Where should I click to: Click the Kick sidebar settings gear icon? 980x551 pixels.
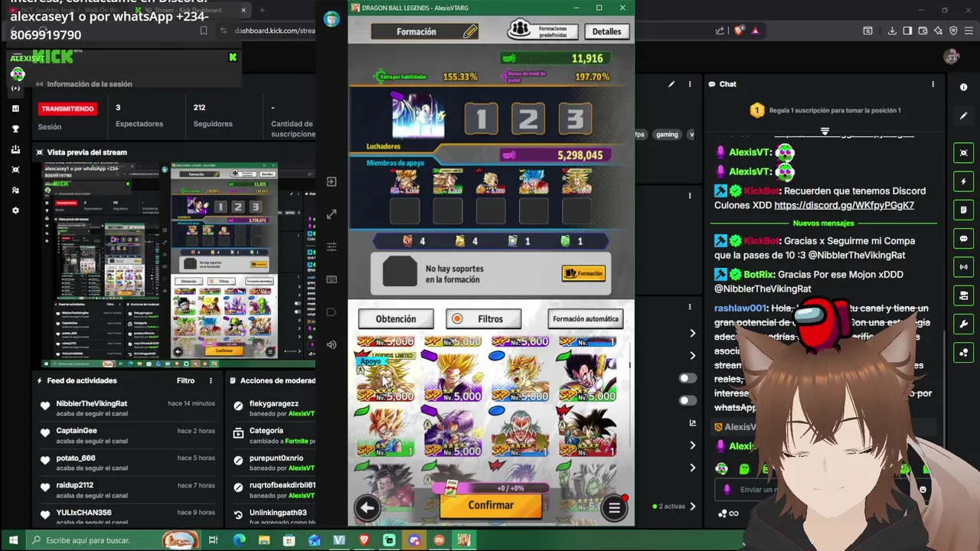click(15, 210)
